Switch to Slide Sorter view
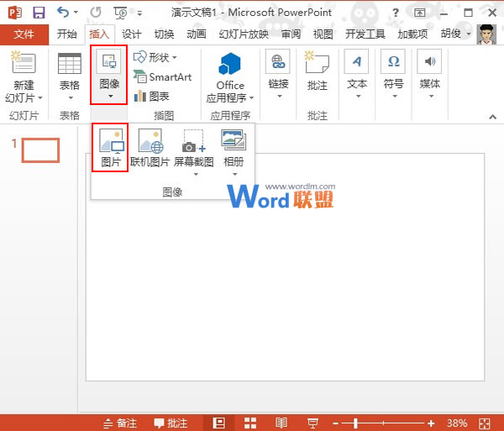Image resolution: width=504 pixels, height=431 pixels. pyautogui.click(x=250, y=423)
